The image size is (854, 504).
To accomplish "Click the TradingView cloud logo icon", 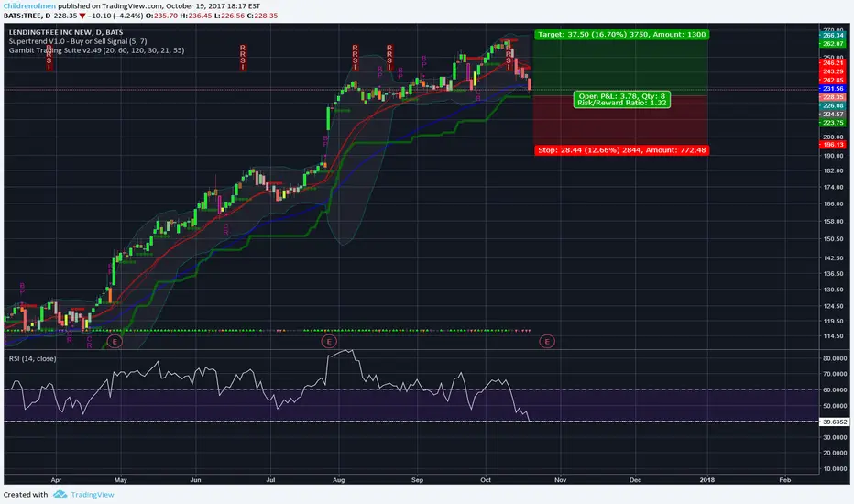I will point(60,494).
